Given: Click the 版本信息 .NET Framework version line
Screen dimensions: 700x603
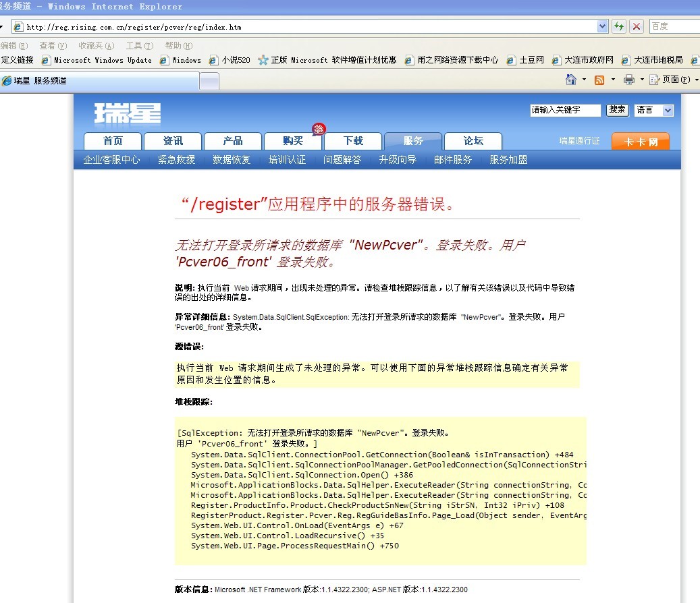Looking at the screenshot, I should (321, 590).
